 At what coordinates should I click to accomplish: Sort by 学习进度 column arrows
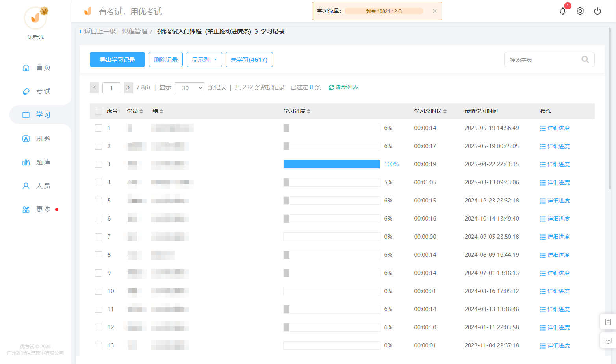click(x=309, y=111)
